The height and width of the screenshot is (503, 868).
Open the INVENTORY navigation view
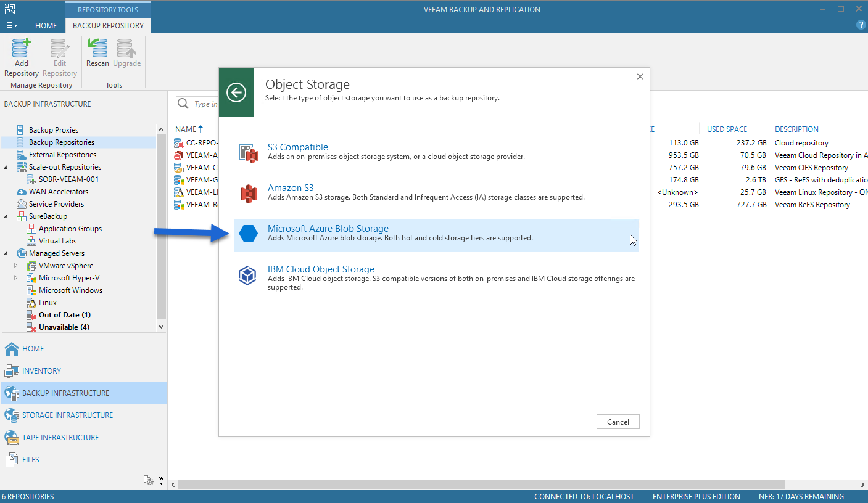coord(83,371)
